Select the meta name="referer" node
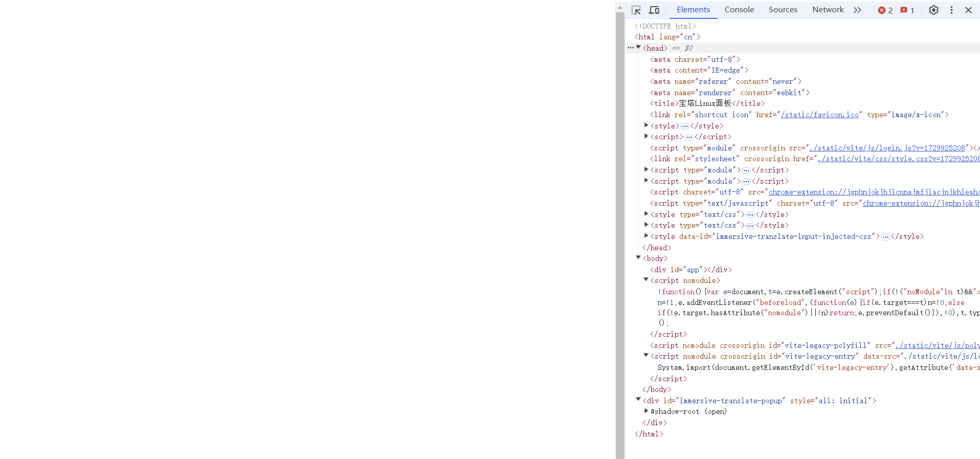 726,81
